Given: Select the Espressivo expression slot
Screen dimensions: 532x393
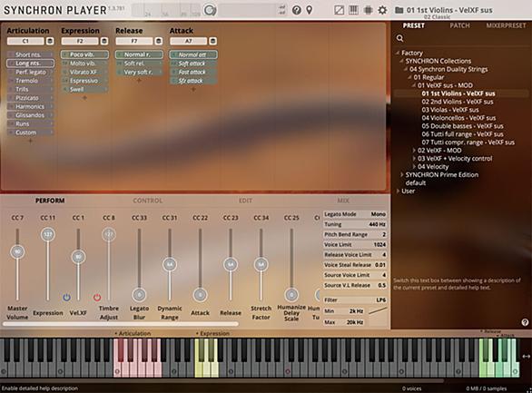Looking at the screenshot, I should (84, 81).
